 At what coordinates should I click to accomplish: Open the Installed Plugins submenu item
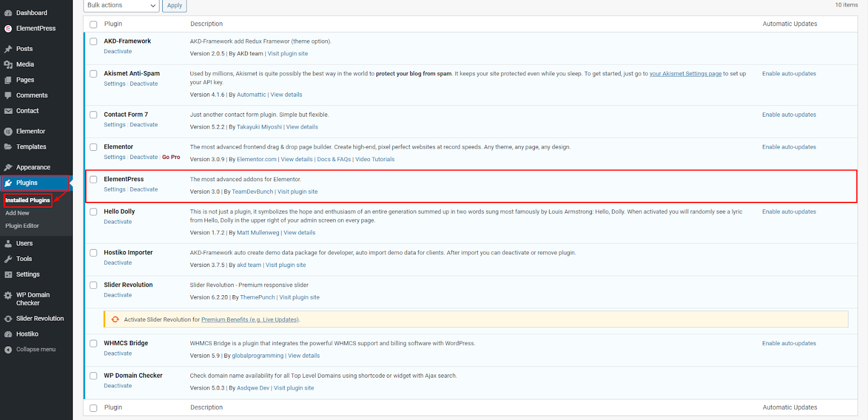click(28, 200)
